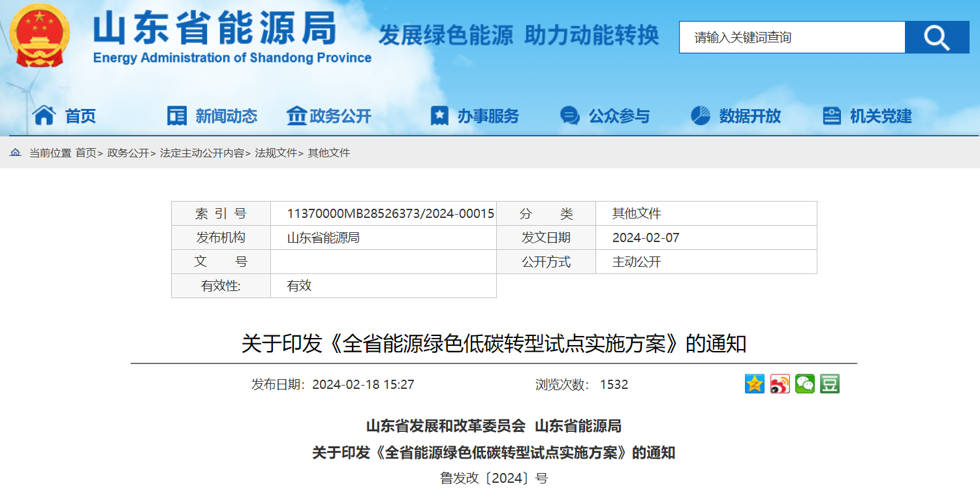Click the breadcrumb home icon
Viewport: 980px width, 490px height.
[x=14, y=153]
